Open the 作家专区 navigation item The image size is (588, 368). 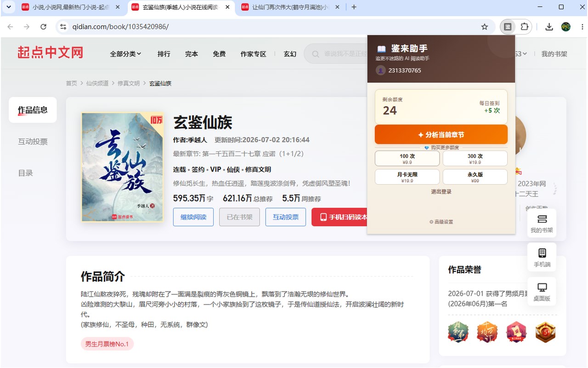click(253, 54)
